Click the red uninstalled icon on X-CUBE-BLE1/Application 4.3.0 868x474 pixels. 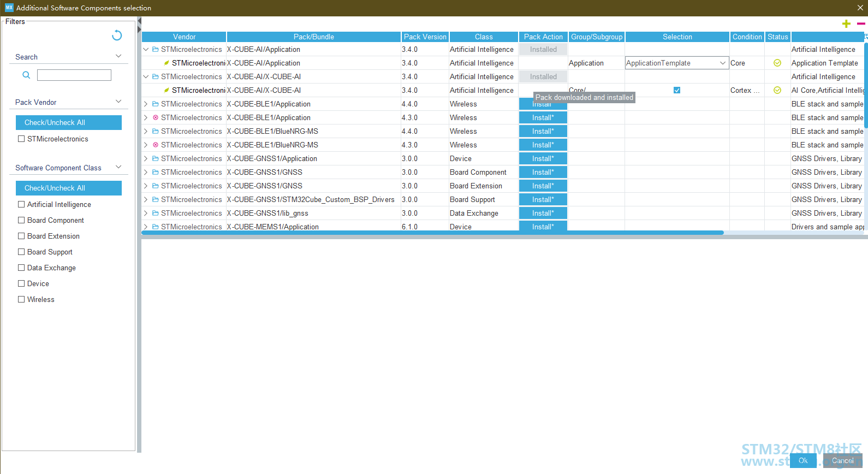pos(156,117)
